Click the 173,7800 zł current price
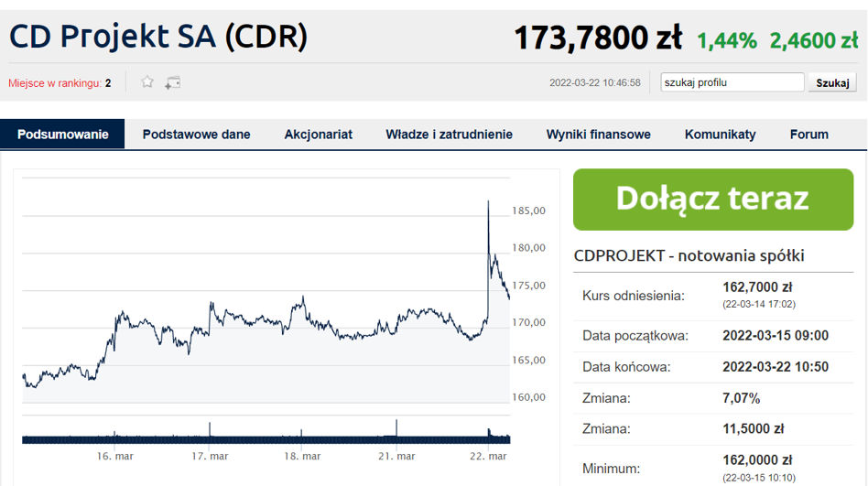Image resolution: width=868 pixels, height=486 pixels. tap(597, 38)
